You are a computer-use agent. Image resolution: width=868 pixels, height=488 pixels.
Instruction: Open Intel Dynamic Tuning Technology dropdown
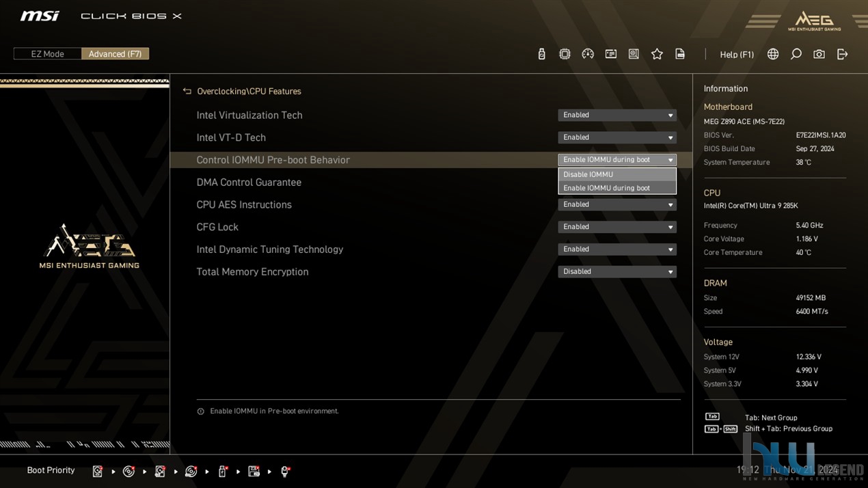tap(616, 249)
